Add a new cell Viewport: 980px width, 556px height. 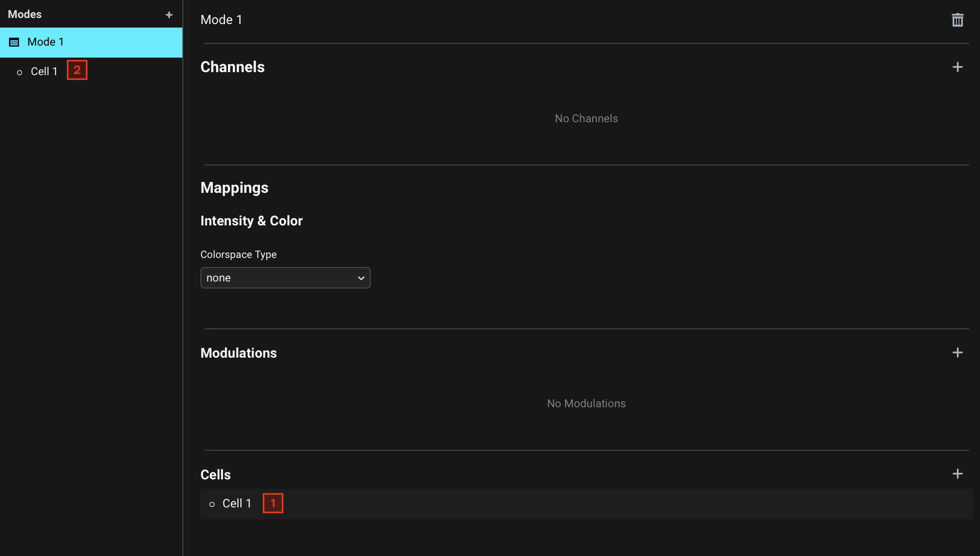[957, 474]
